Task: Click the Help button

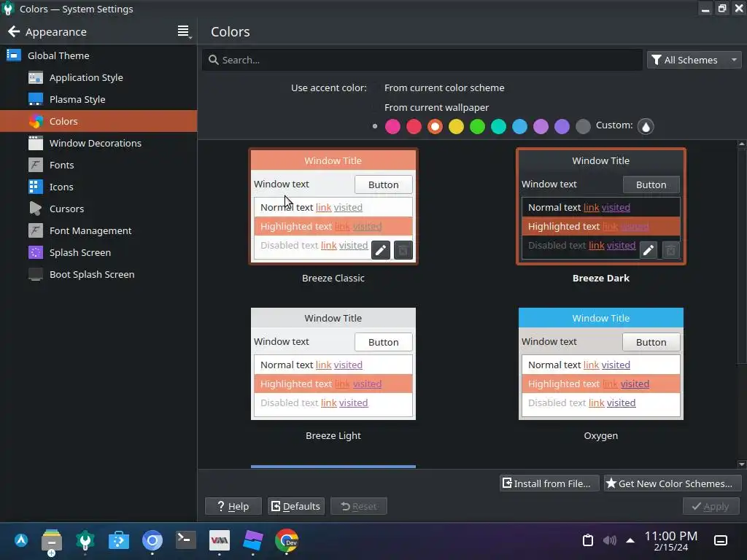Action: [x=233, y=506]
